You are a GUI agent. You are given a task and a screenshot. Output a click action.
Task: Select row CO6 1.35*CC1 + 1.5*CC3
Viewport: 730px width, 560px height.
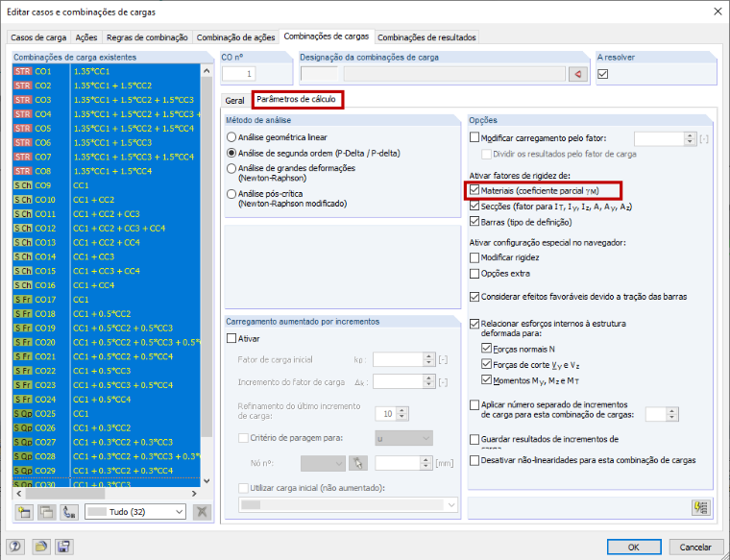tap(107, 142)
